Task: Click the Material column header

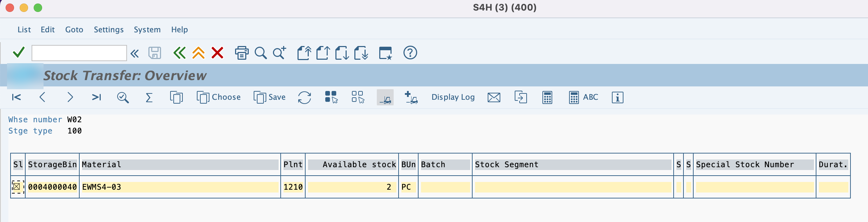Action: [180, 164]
